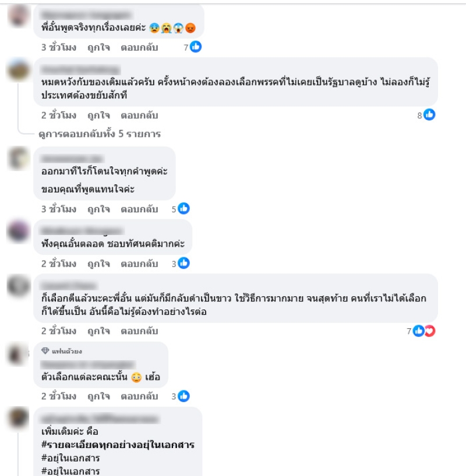Open the #รายละเอียดทุกอย่างอยู่ในเอกสาร hashtag

click(x=118, y=445)
